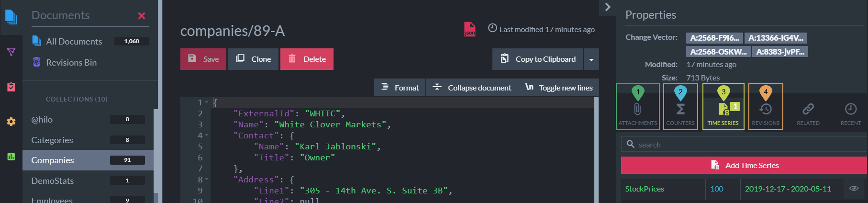Click the StockPrices count value 100

(x=717, y=189)
